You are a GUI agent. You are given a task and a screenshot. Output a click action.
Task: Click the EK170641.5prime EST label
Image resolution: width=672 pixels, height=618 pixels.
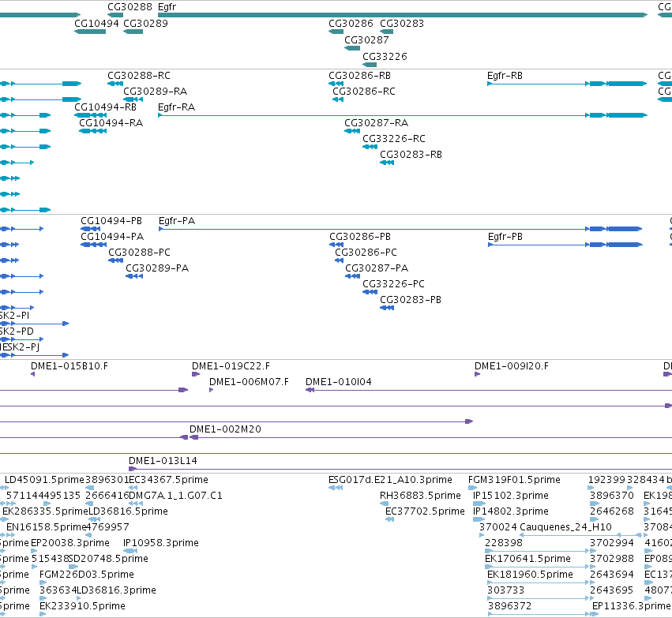(527, 560)
